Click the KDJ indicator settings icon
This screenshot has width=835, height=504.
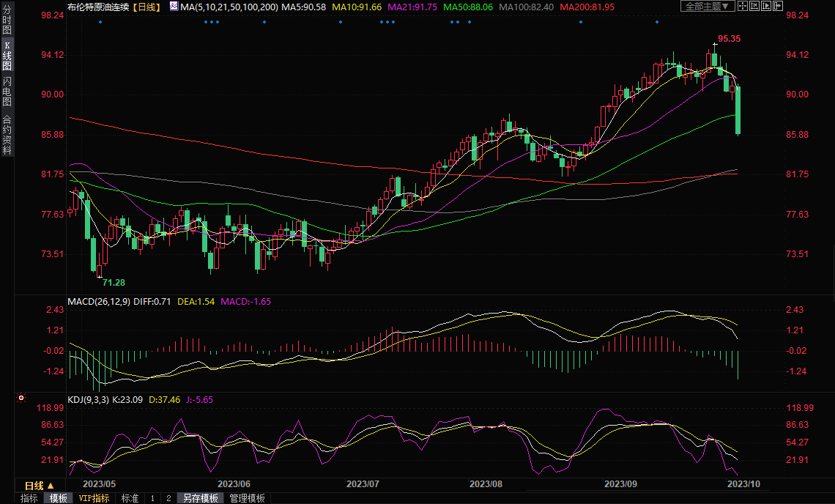pos(21,399)
